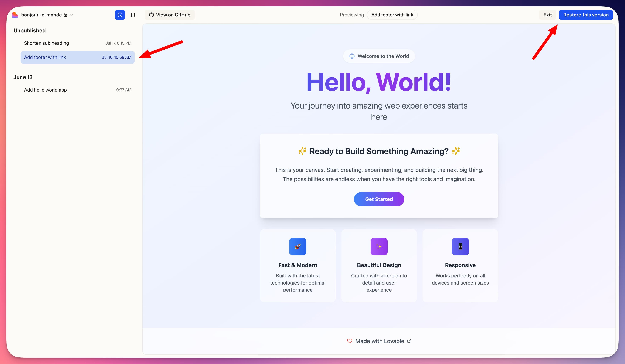Click the This is your canvas paragraph
The height and width of the screenshot is (364, 625).
[379, 174]
